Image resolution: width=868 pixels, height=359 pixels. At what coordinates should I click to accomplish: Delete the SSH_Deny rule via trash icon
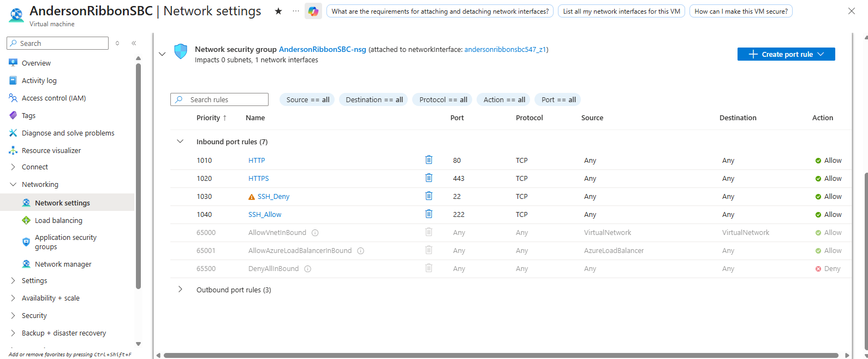[429, 196]
